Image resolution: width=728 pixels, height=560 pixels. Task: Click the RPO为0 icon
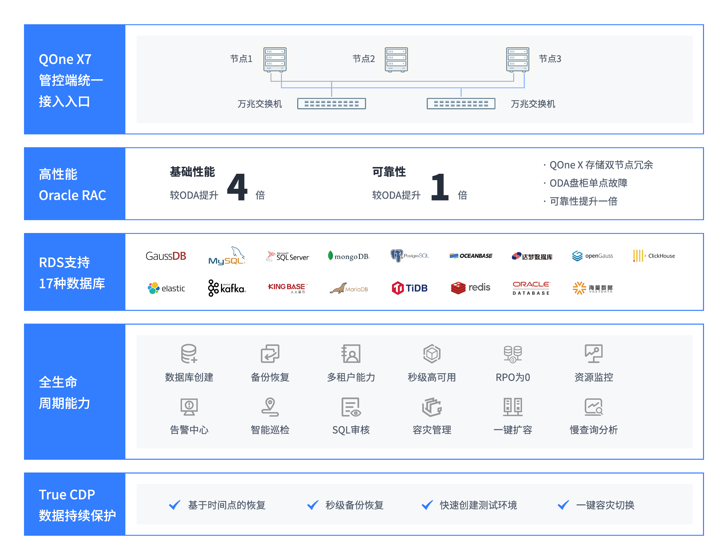pos(513,354)
